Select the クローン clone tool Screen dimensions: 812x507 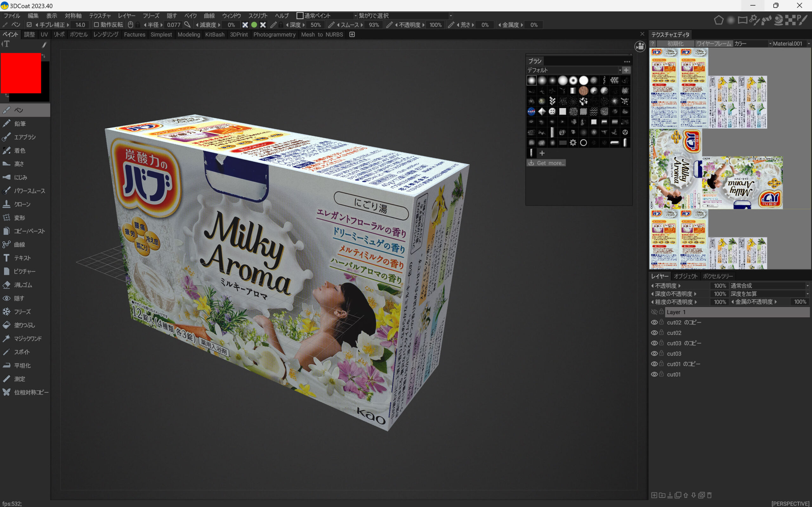(22, 204)
